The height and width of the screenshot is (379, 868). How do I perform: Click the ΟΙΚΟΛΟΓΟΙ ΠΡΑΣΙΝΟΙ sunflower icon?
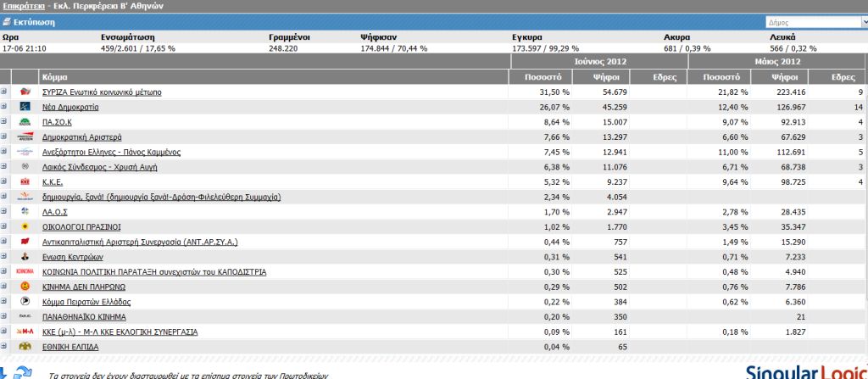pyautogui.click(x=25, y=226)
